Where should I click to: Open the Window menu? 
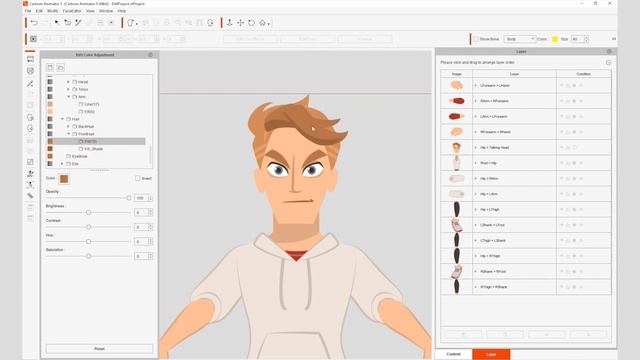point(106,11)
